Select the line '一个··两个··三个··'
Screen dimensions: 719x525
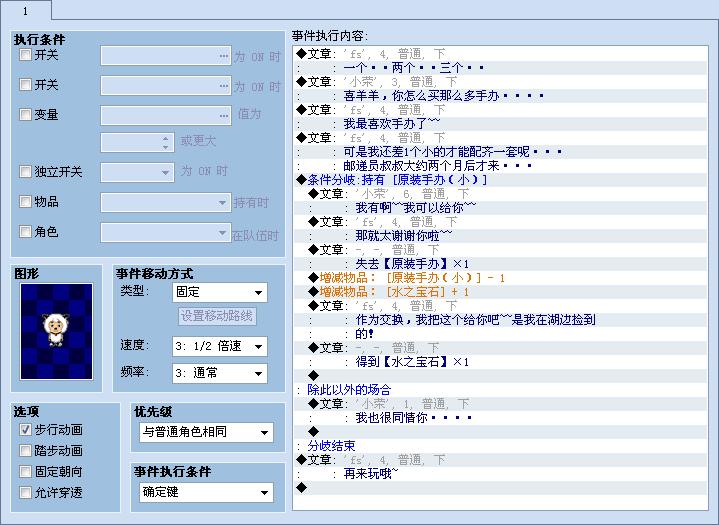click(x=500, y=68)
